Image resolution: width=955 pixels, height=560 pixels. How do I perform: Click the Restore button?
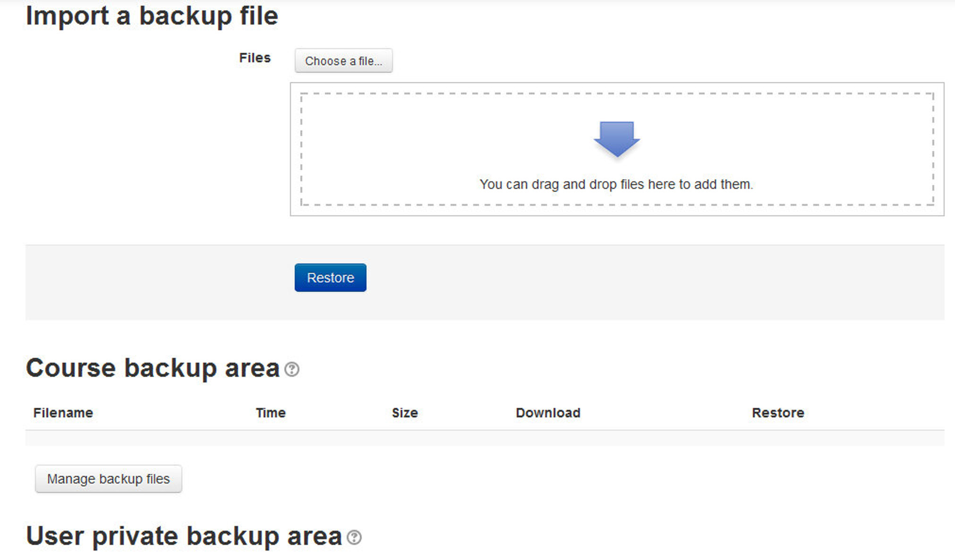[x=330, y=277]
